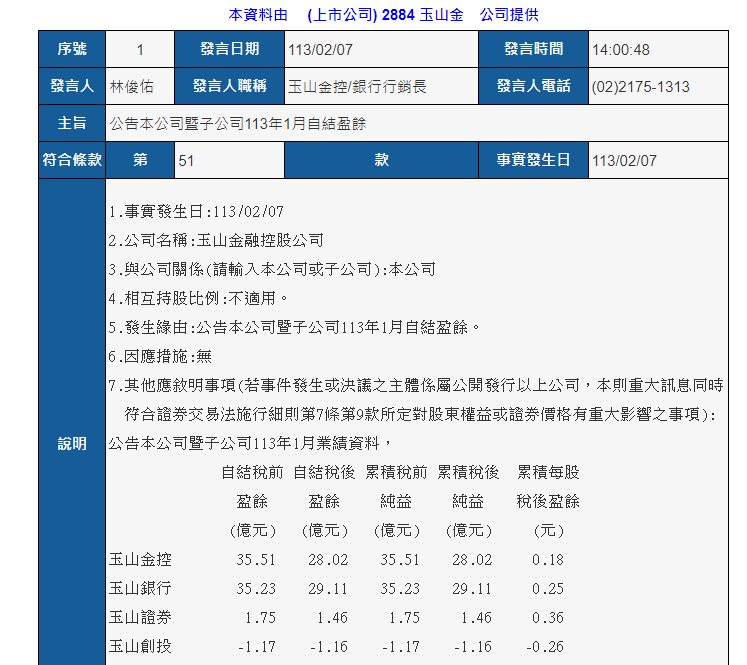Click the phone number (02)2175-1313
Viewport: 747px width, 665px height.
640,87
